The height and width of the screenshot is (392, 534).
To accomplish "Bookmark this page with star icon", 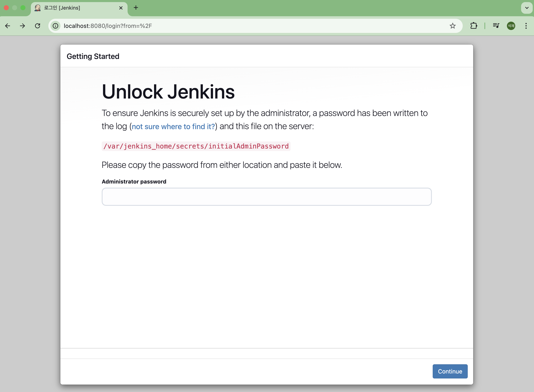I will (x=452, y=26).
